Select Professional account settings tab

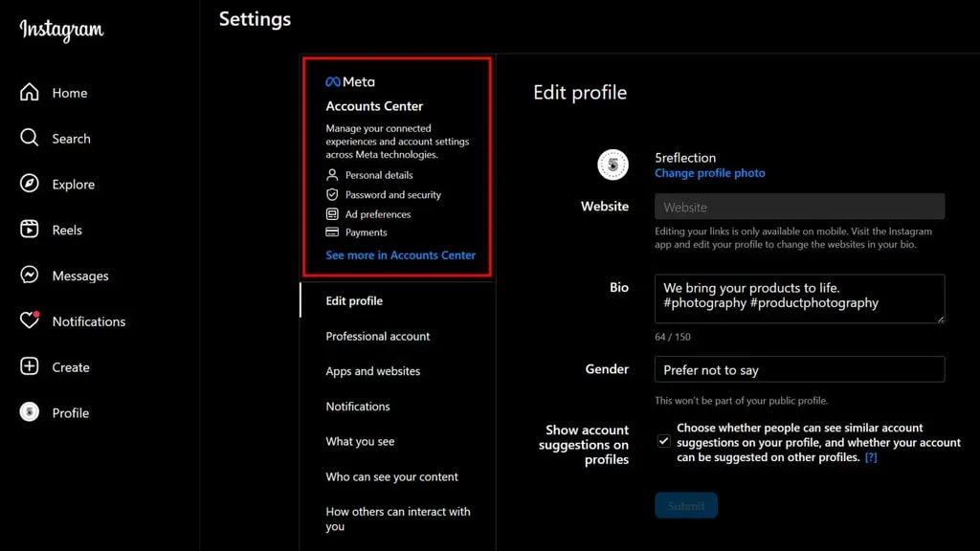377,336
